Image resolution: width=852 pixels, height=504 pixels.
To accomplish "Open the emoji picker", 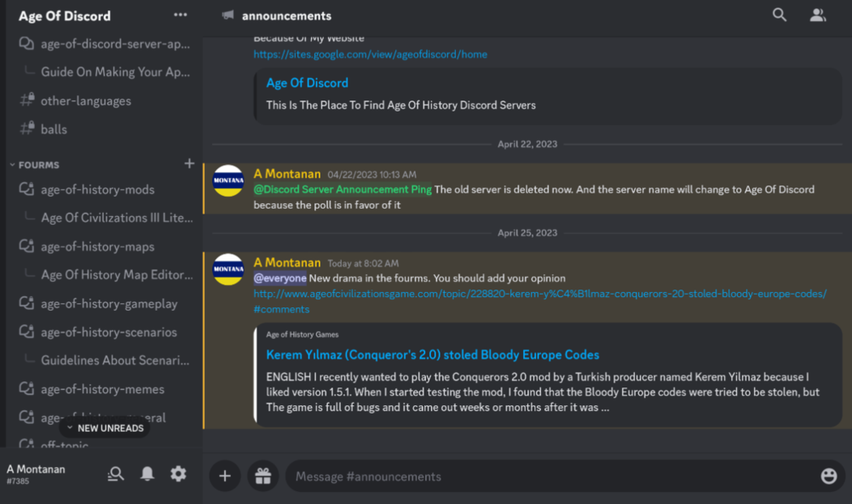I will click(829, 476).
